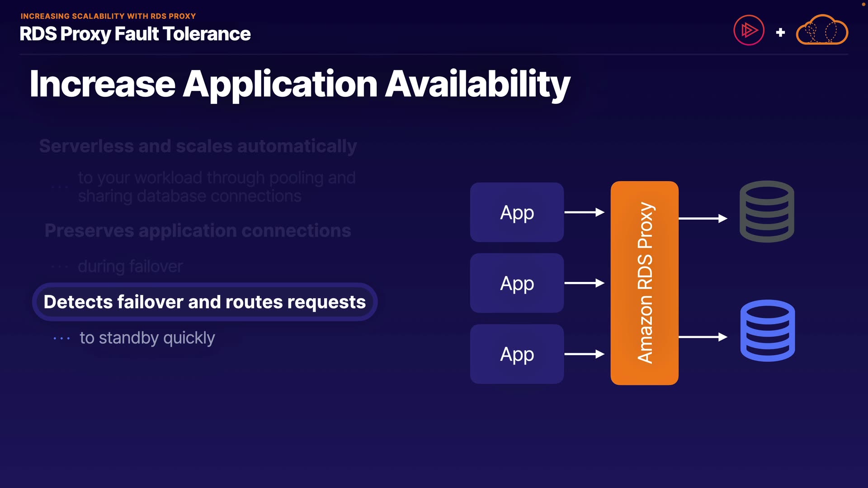Click the blue standby database icon

pos(767,330)
